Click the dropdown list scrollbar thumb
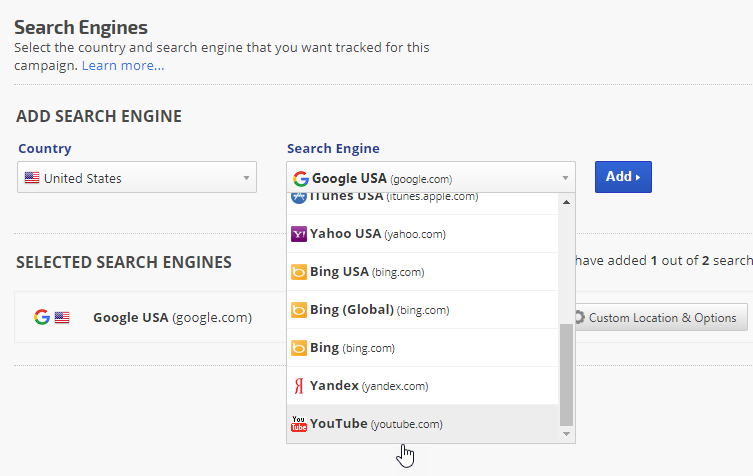This screenshot has height=476, width=753. [x=566, y=375]
